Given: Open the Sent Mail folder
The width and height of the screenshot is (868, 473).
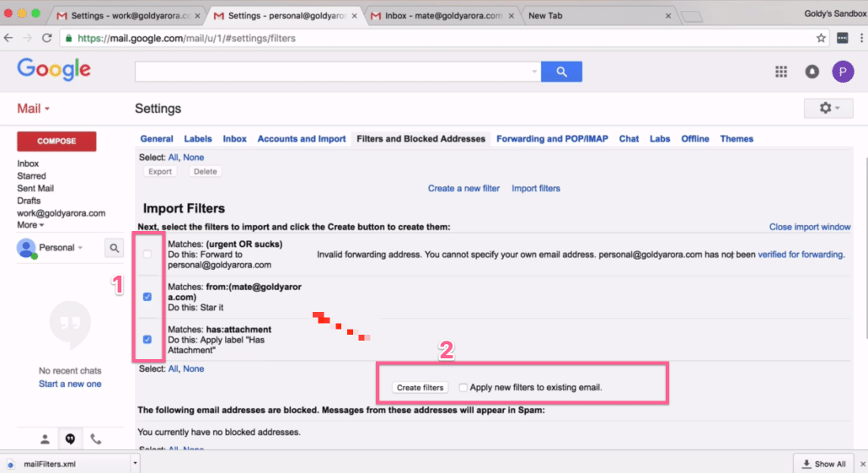Looking at the screenshot, I should [35, 188].
